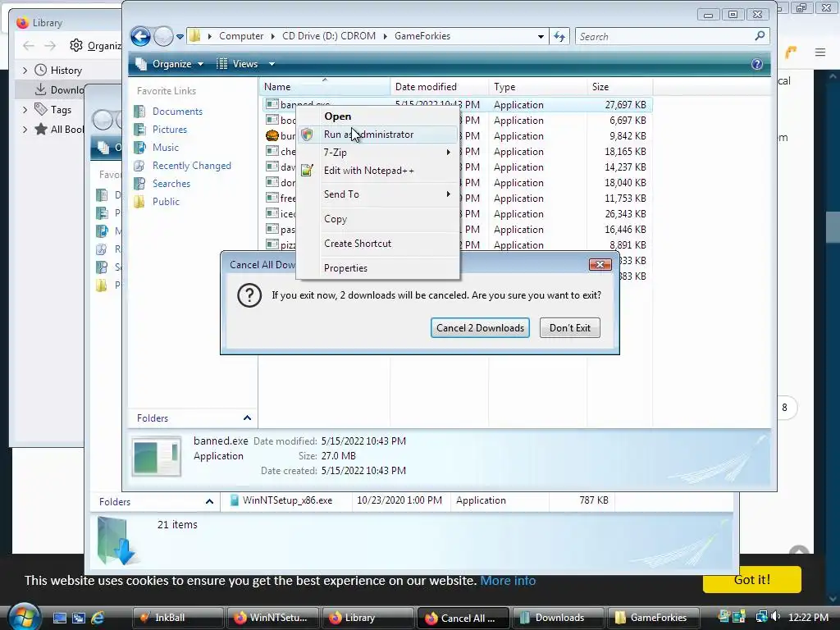Go back in the GameForkies explorer window
Image resolution: width=840 pixels, height=630 pixels.
tap(140, 36)
